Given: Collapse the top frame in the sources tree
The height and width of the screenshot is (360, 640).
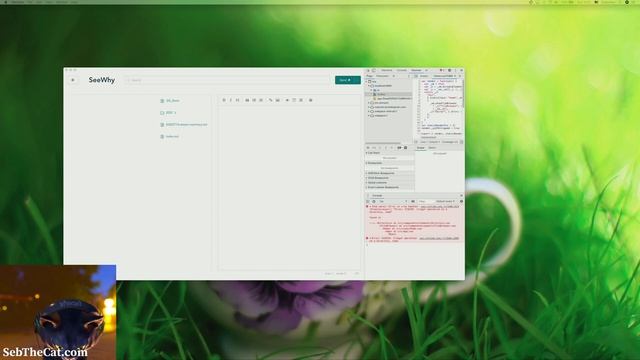Looking at the screenshot, I should [367, 82].
